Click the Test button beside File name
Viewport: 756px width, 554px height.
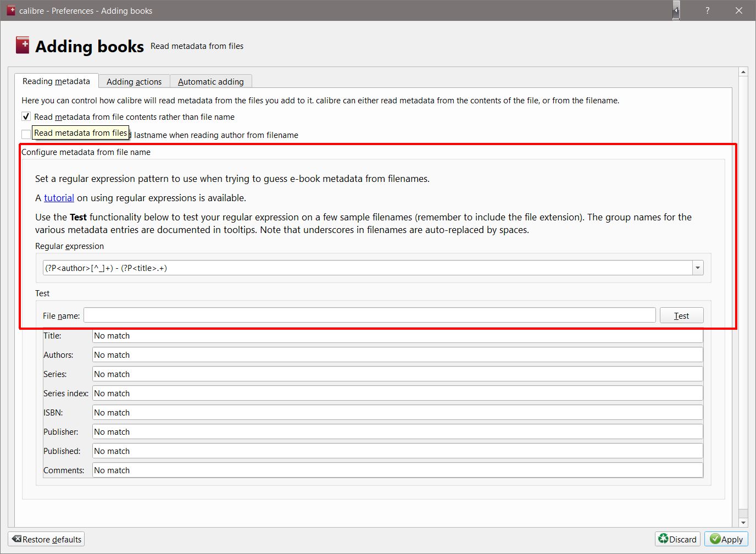(681, 315)
